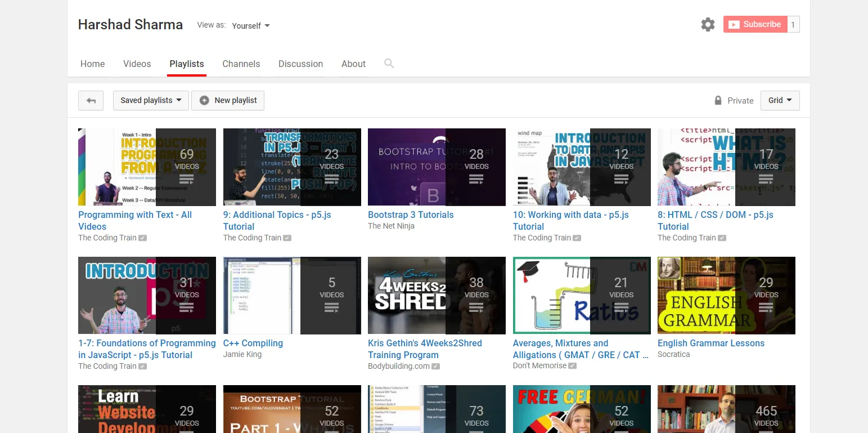Click the Learn Website Development thumbnail
The image size is (868, 433).
(147, 409)
